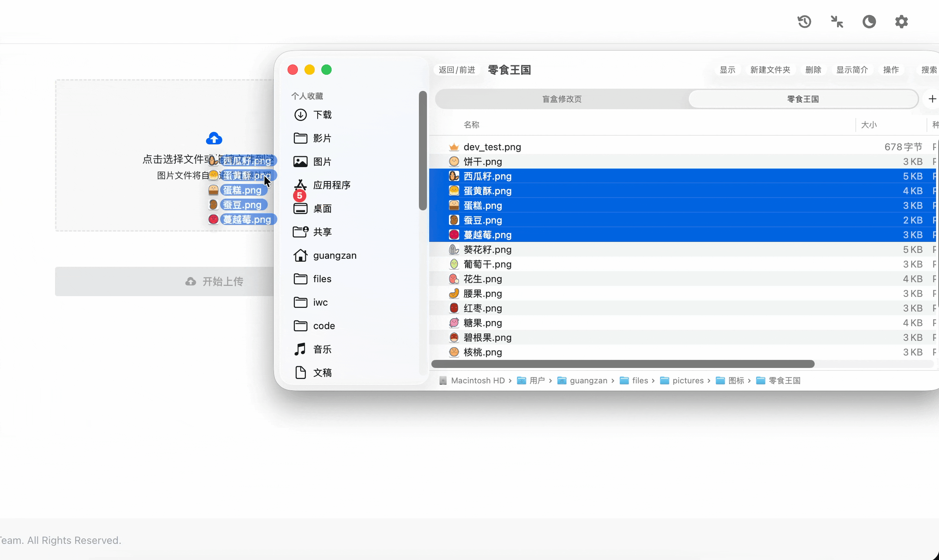This screenshot has width=939, height=560.
Task: Switch to 零食王国 tab
Action: (803, 99)
